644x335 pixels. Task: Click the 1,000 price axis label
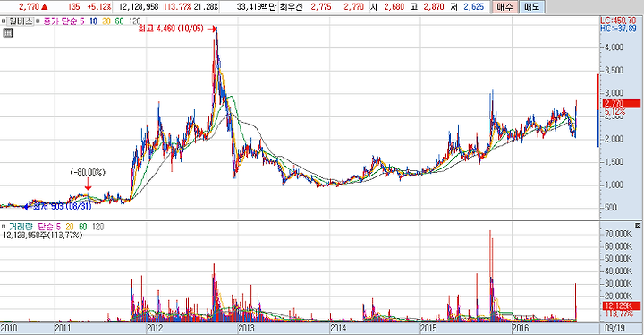[614, 185]
